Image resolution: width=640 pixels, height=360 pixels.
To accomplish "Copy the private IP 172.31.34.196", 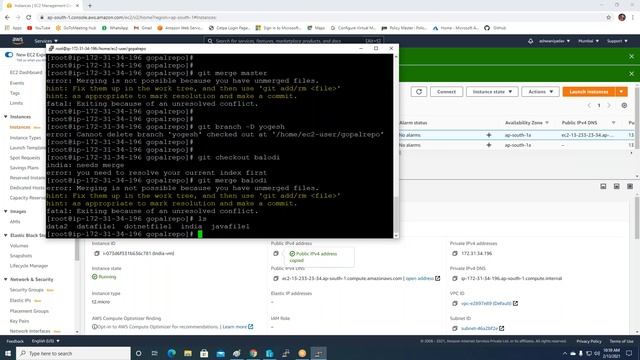I will 455,253.
